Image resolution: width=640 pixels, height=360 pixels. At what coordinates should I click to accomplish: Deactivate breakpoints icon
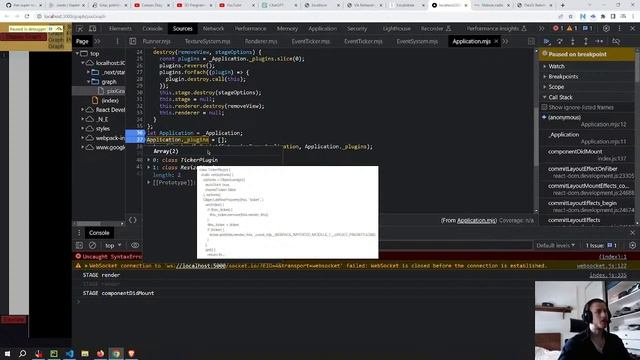(616, 41)
